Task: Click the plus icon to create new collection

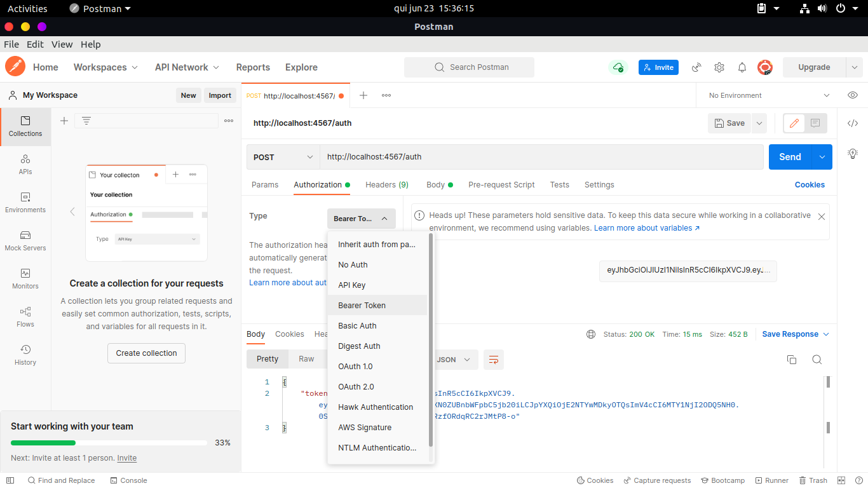Action: click(64, 121)
